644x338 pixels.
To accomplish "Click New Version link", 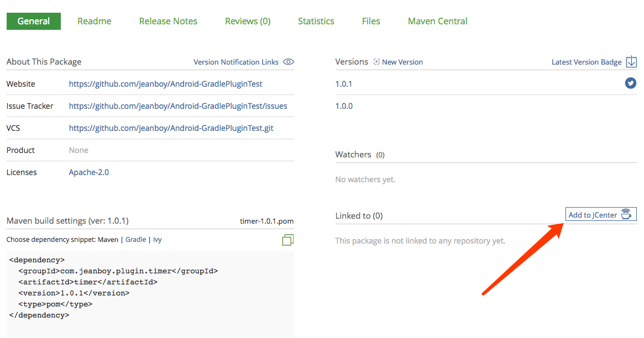I will click(x=402, y=62).
